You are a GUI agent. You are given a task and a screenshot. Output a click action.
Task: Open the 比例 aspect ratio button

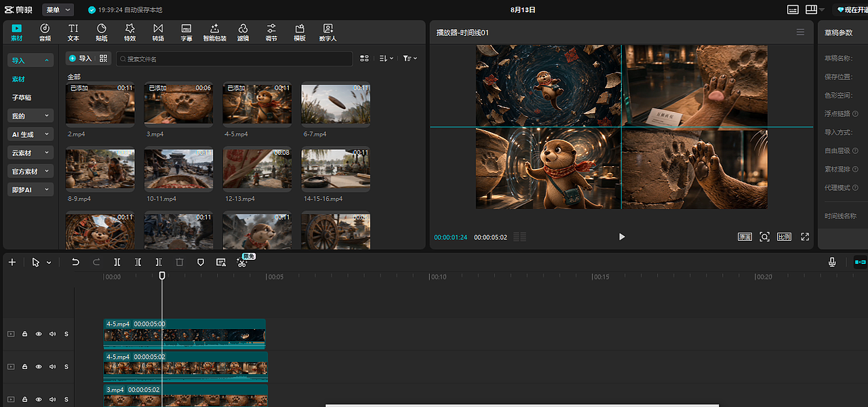[x=784, y=237]
